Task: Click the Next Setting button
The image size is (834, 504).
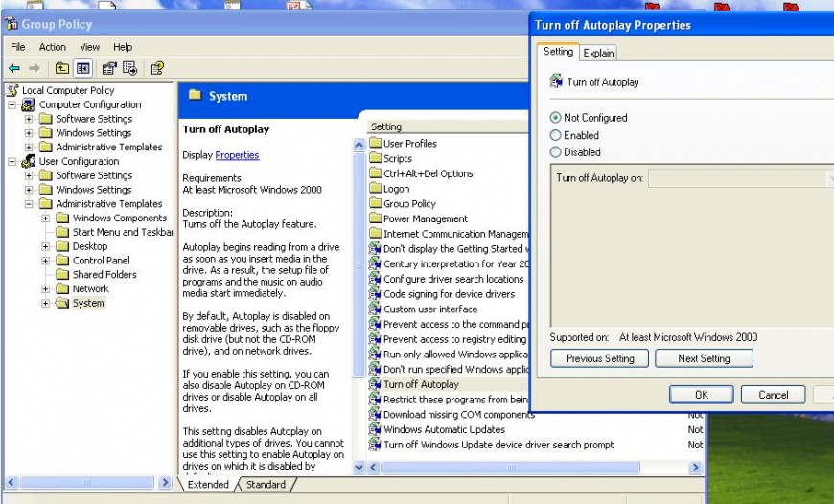Action: coord(704,358)
